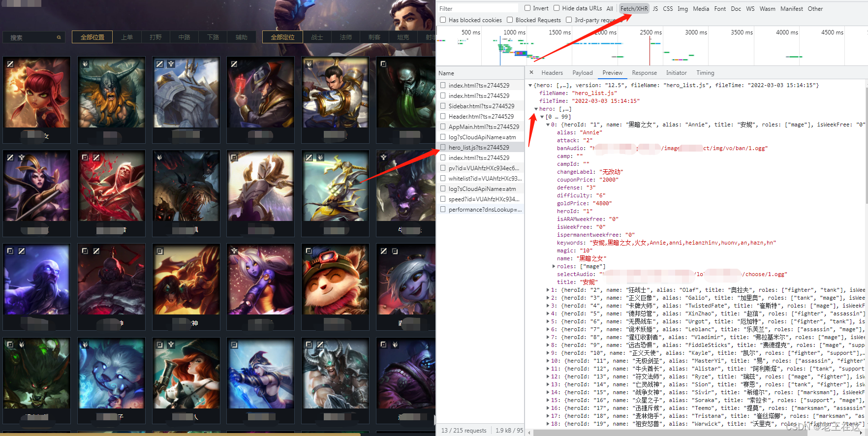
Task: Click the 1000 ms timeline marker
Action: (514, 32)
